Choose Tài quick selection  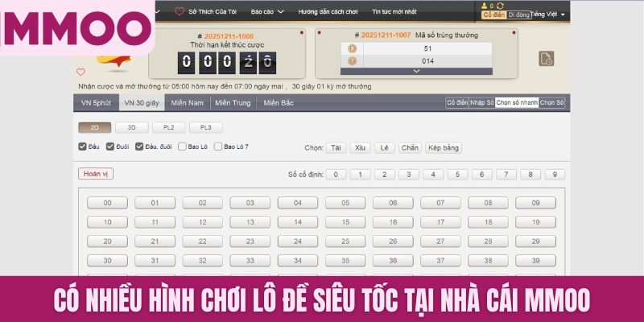tap(336, 148)
